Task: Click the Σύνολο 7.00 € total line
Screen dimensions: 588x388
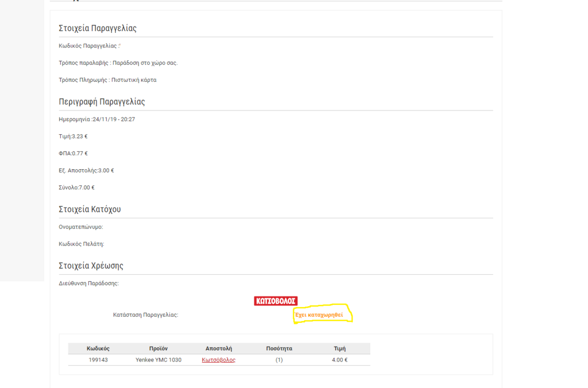Action: point(77,188)
